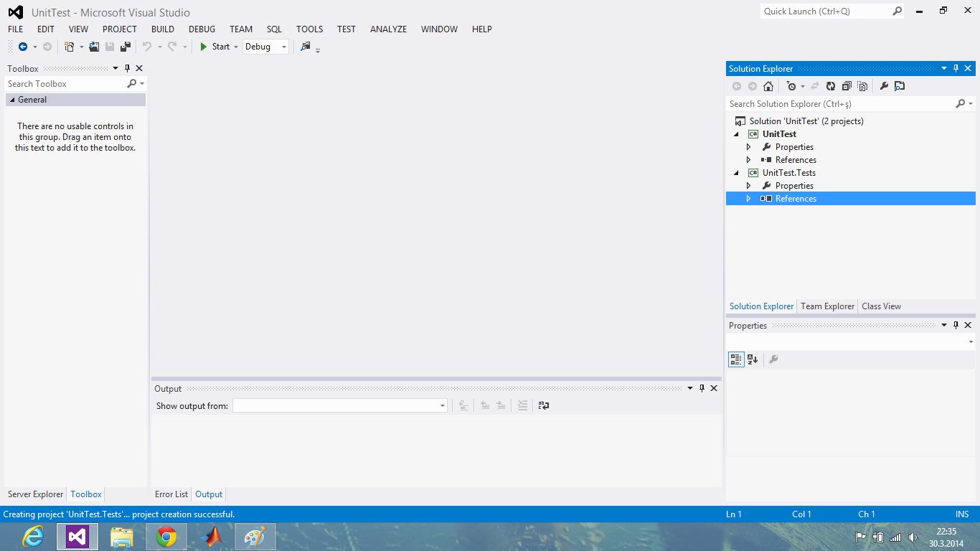Open the Debug configuration dropdown

(265, 47)
